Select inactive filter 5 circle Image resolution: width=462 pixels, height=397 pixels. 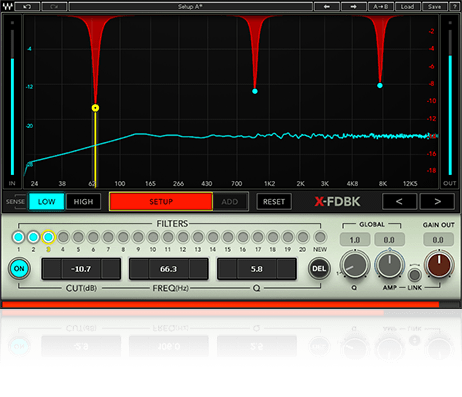click(x=78, y=237)
